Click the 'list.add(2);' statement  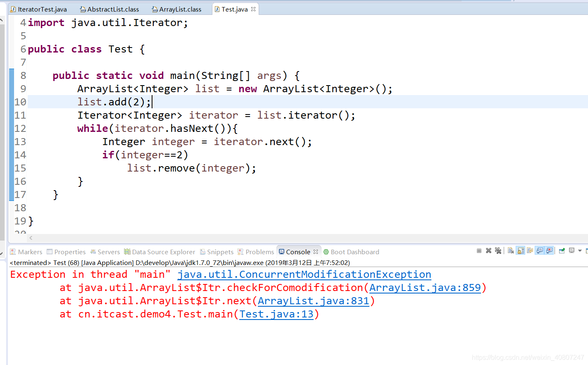point(114,102)
